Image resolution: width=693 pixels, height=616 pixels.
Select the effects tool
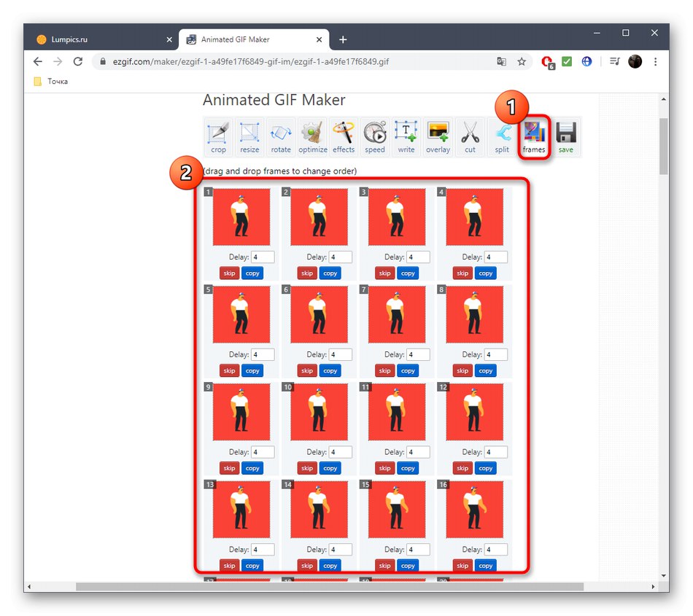click(x=344, y=137)
